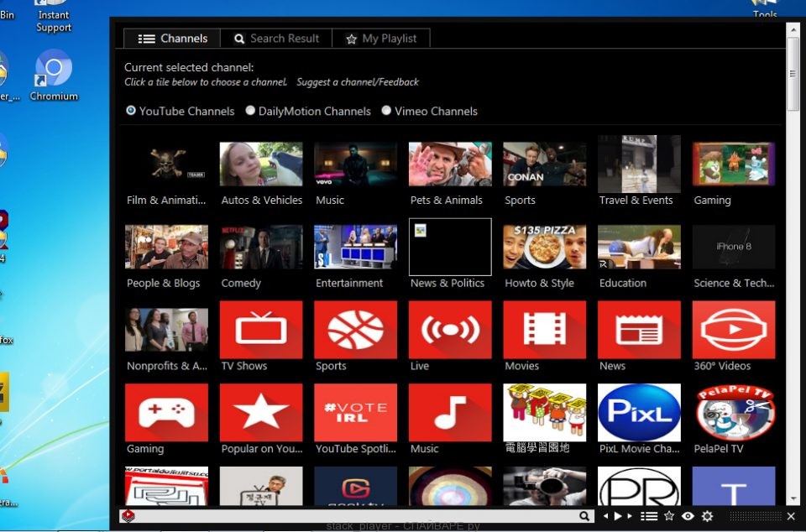
Task: Select Vimeo Channels radio button
Action: 386,111
